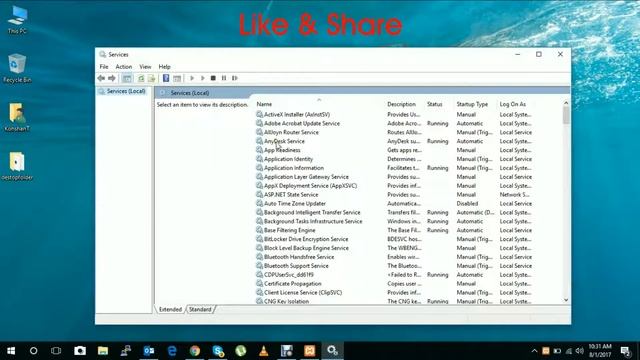Select the gear icon next to Base Filtering Engine
Image resolution: width=640 pixels, height=360 pixels.
point(259,230)
